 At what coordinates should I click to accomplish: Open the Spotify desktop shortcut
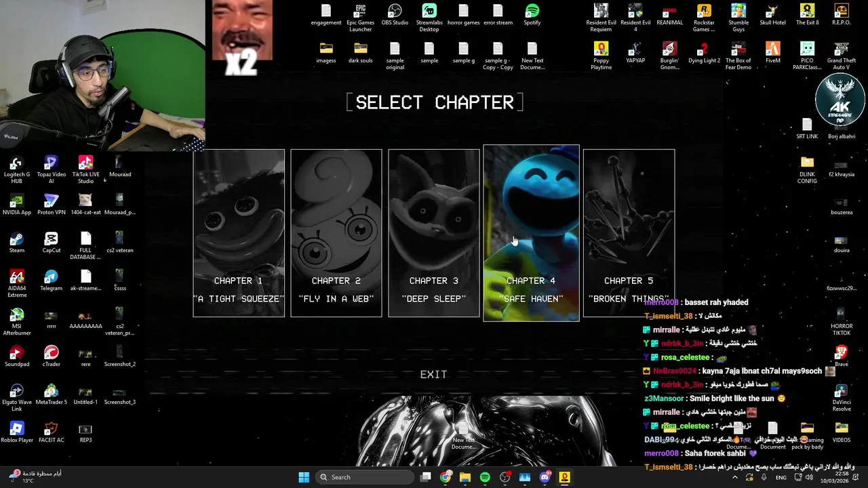532,15
